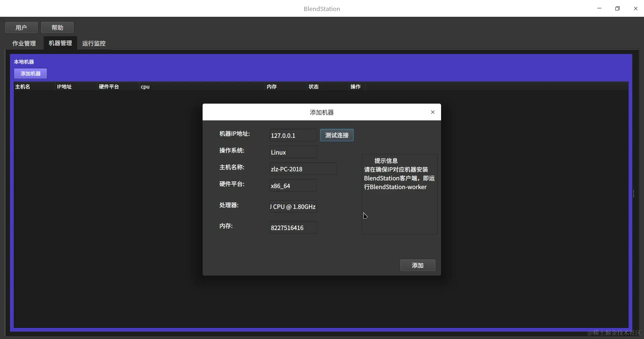
Task: Click the 主机名称 label
Action: [x=232, y=167]
